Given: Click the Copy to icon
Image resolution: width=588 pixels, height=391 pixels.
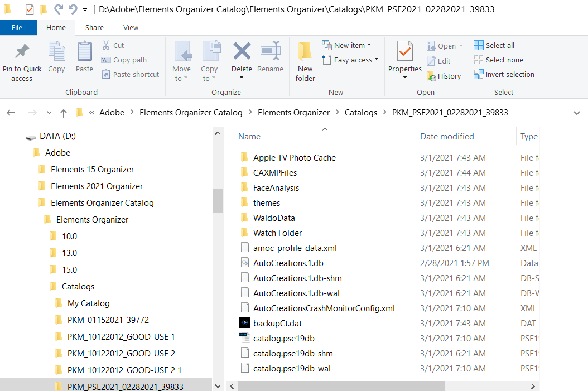Looking at the screenshot, I should click(x=211, y=51).
